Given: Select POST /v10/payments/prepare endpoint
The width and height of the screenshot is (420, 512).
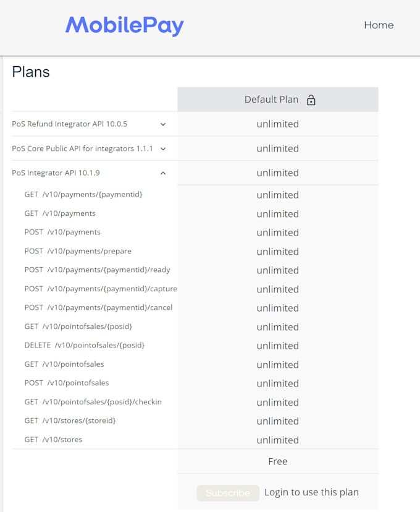Looking at the screenshot, I should point(78,251).
